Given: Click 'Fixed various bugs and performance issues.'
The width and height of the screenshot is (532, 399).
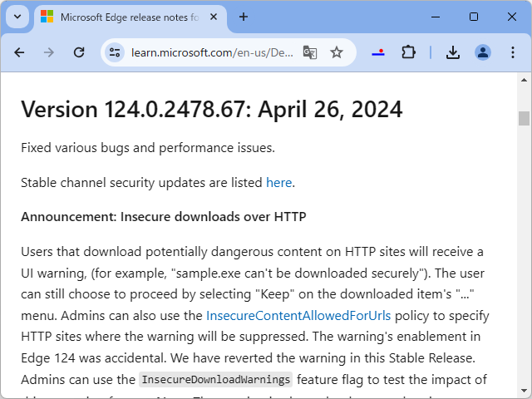Looking at the screenshot, I should pyautogui.click(x=148, y=148).
